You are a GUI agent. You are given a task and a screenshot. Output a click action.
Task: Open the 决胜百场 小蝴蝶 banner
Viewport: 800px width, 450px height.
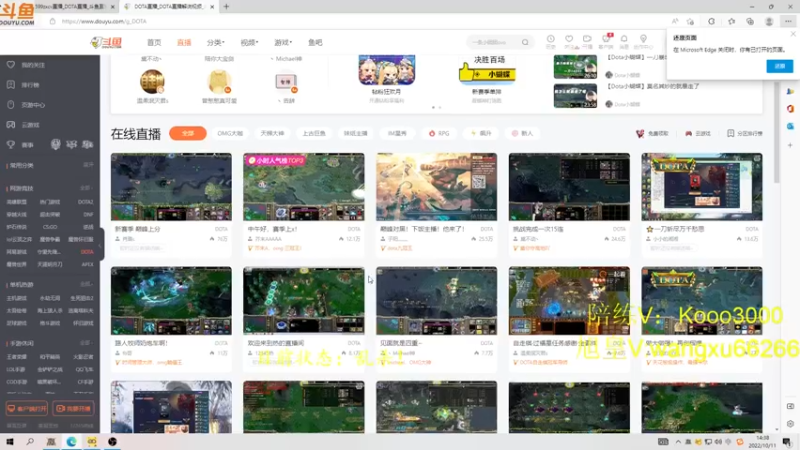tap(487, 69)
